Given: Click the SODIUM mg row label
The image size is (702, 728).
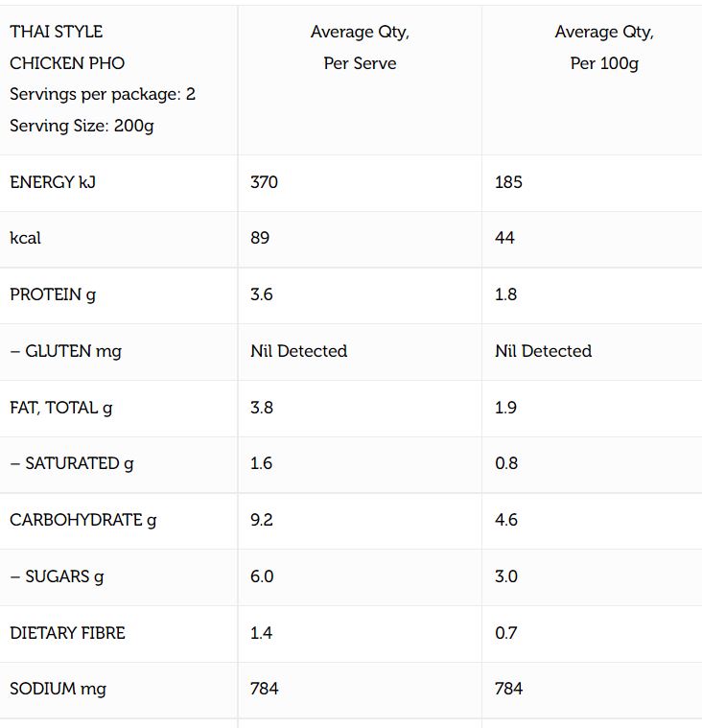Looking at the screenshot, I should [x=58, y=689].
